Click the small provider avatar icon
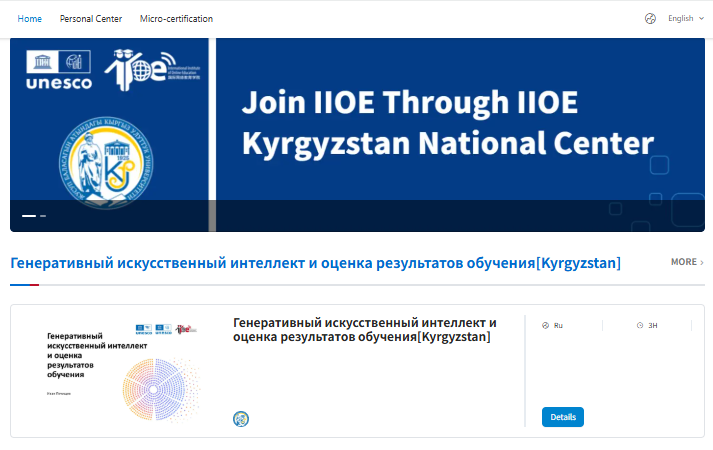The height and width of the screenshot is (450, 713). (x=241, y=418)
